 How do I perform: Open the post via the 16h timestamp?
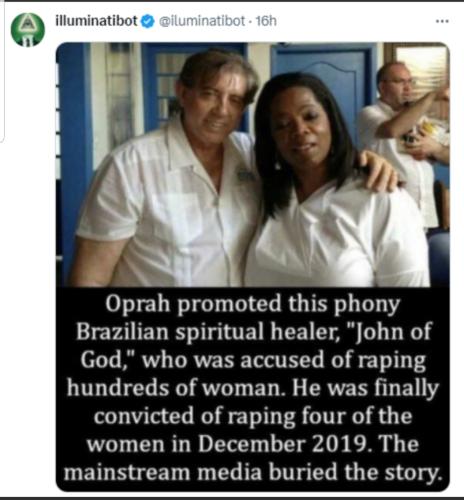tap(266, 21)
